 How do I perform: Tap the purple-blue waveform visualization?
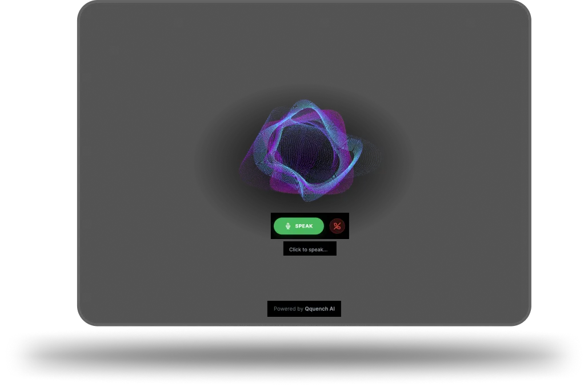click(309, 150)
